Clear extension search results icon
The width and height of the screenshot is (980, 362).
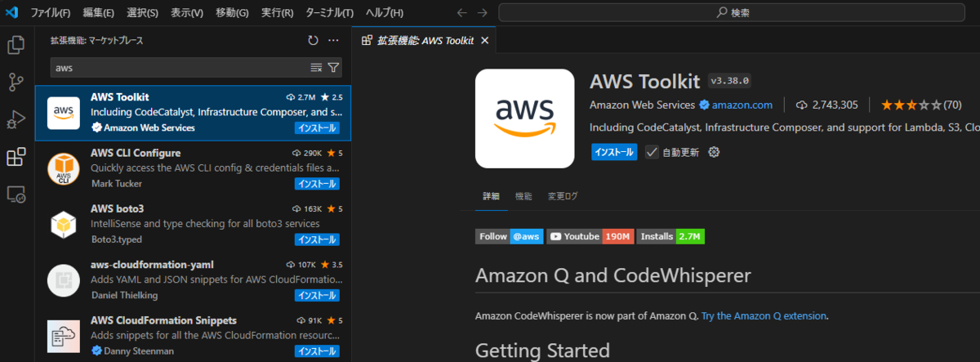317,67
